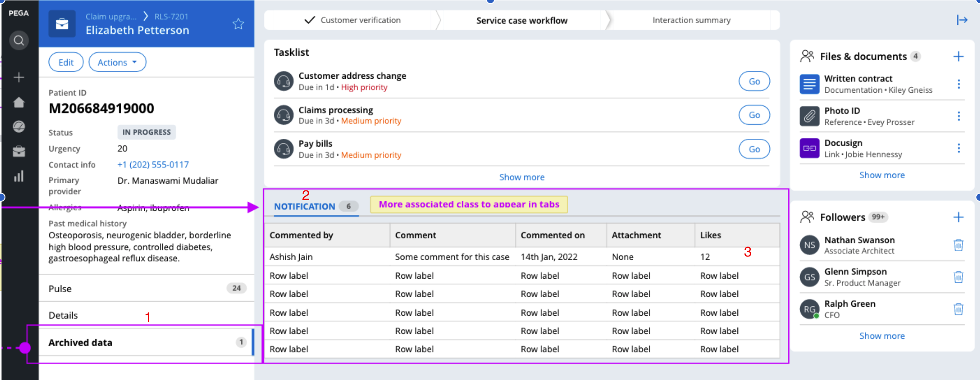Click the plus create icon in sidebar
This screenshot has height=380, width=980.
point(19,77)
